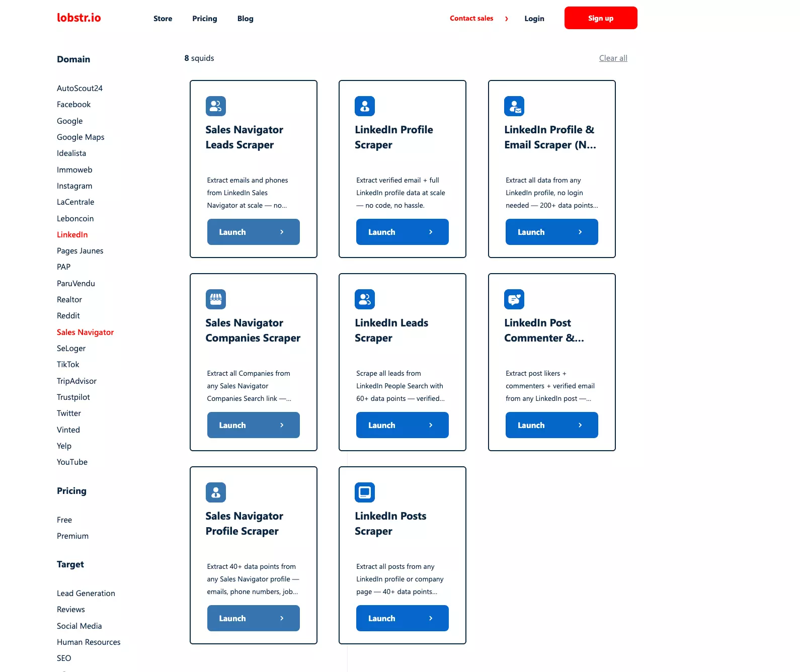Image resolution: width=800 pixels, height=672 pixels.
Task: Launch Sales Navigator Companies Scraper
Action: 254,425
